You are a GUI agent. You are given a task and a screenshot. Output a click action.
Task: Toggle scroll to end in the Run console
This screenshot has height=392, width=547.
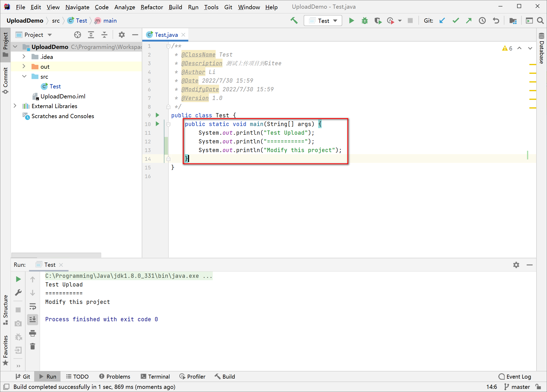33,320
